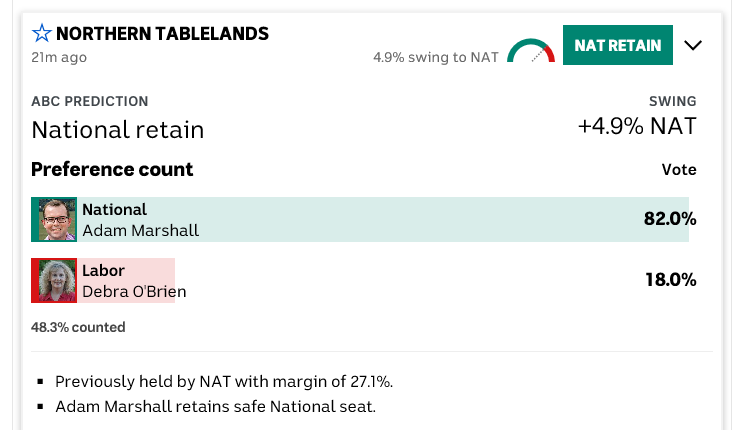The width and height of the screenshot is (739, 430).
Task: Click the 18.0% vote figure
Action: [x=670, y=280]
